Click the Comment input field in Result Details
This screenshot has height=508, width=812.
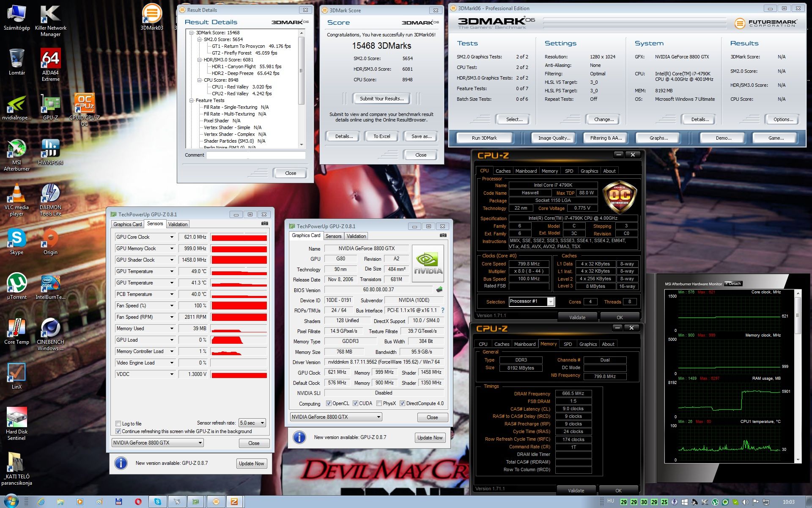255,155
